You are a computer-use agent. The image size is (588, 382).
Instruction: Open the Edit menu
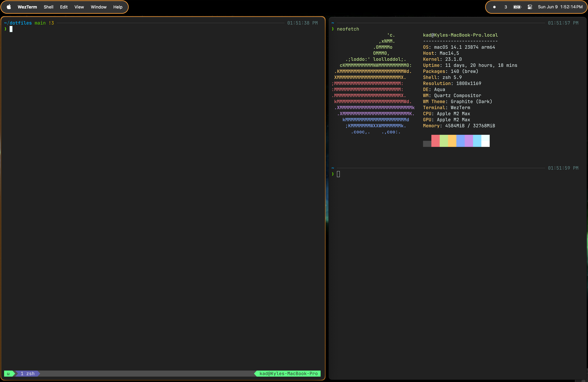click(x=64, y=7)
